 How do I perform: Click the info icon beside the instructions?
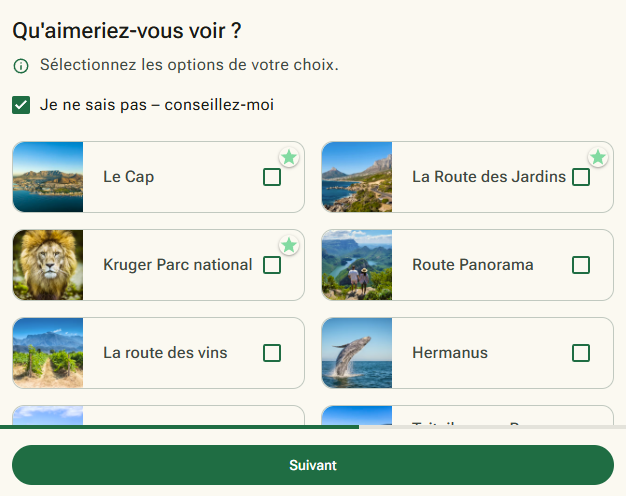click(21, 66)
